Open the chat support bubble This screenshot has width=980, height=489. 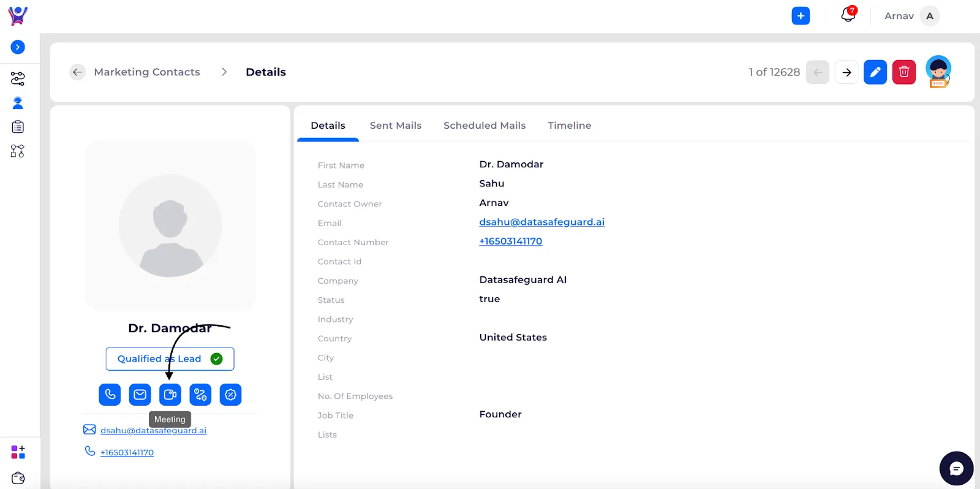click(x=956, y=469)
